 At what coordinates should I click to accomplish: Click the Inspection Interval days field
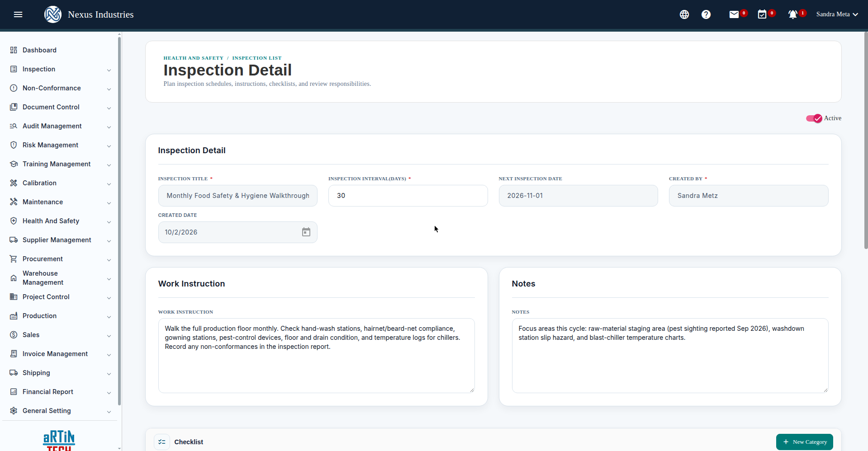[x=408, y=196]
